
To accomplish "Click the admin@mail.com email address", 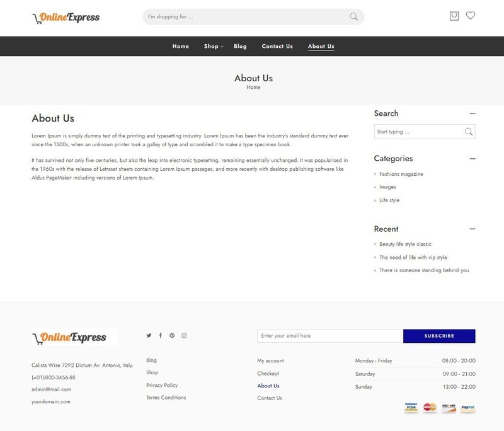I will pyautogui.click(x=51, y=389).
